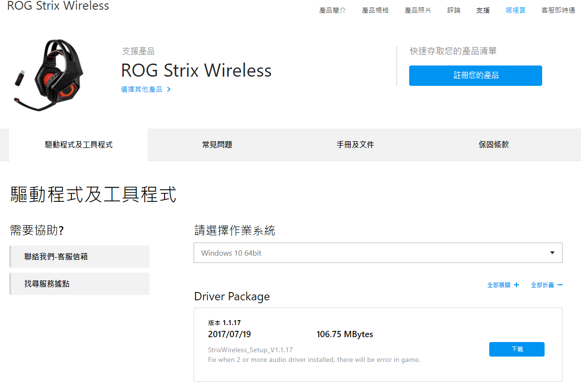Switch to the 手冊及文件 tab
Viewport: 581px width, 392px height.
click(355, 145)
